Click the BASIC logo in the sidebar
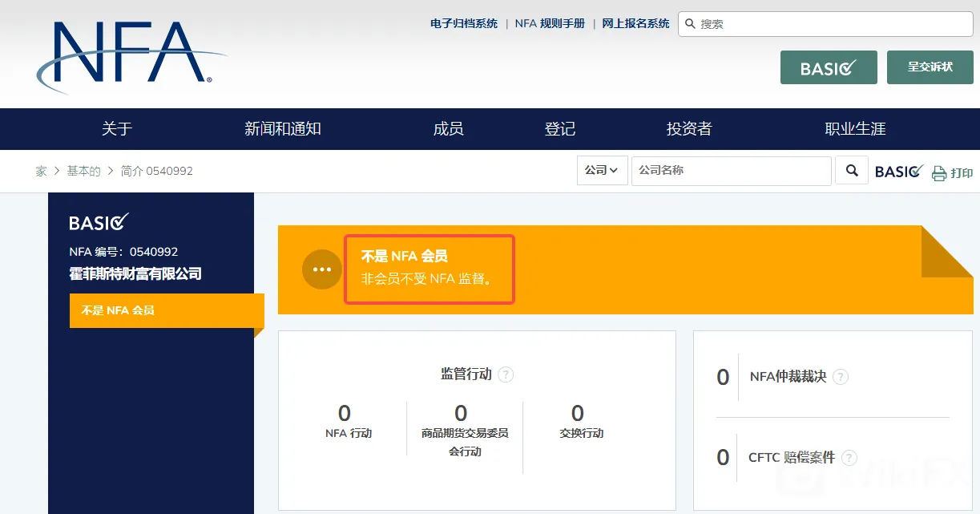 click(x=99, y=222)
